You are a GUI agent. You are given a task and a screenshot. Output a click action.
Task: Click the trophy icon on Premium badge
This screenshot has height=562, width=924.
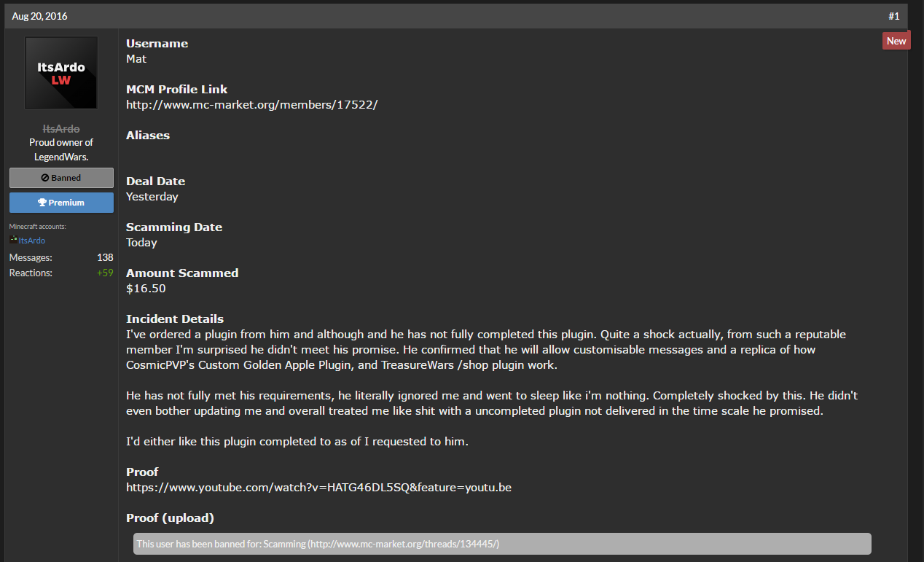42,203
